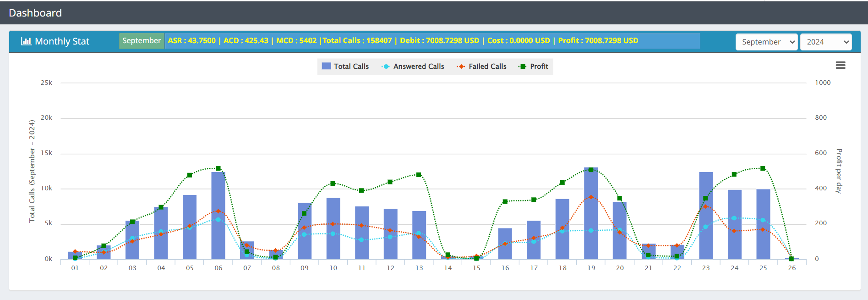Click the 1000 right axis label
The width and height of the screenshot is (868, 300).
click(823, 83)
